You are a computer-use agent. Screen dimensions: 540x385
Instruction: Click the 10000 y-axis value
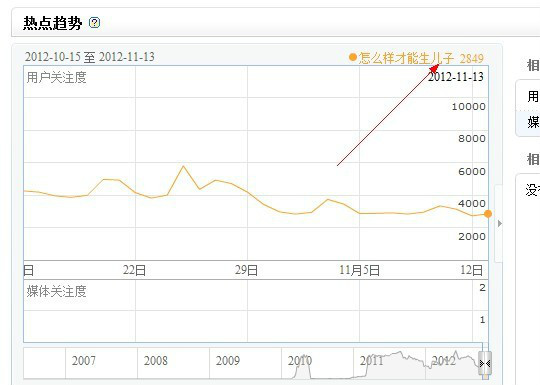click(x=468, y=107)
